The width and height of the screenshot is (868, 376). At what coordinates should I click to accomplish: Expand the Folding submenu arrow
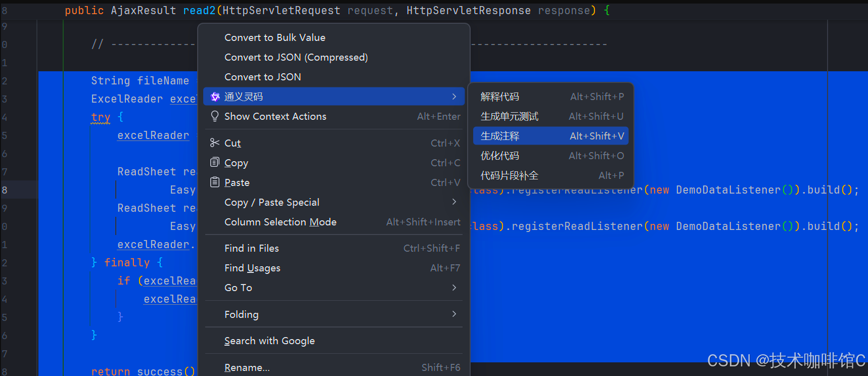(x=454, y=314)
